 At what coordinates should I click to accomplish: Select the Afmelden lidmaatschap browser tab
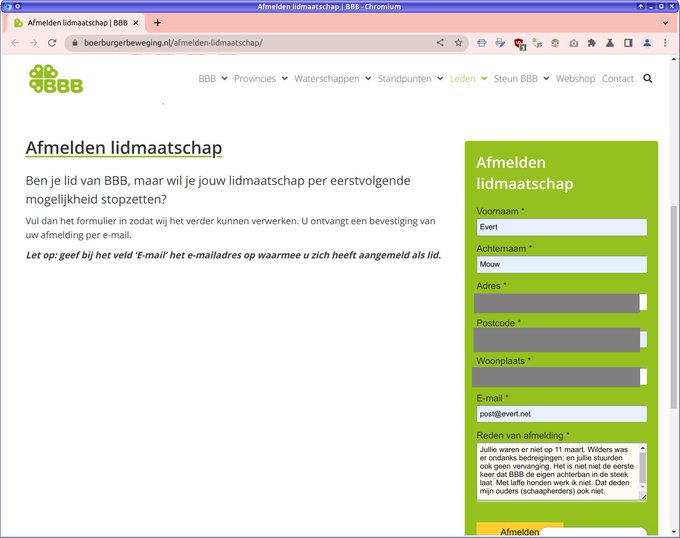click(x=76, y=23)
